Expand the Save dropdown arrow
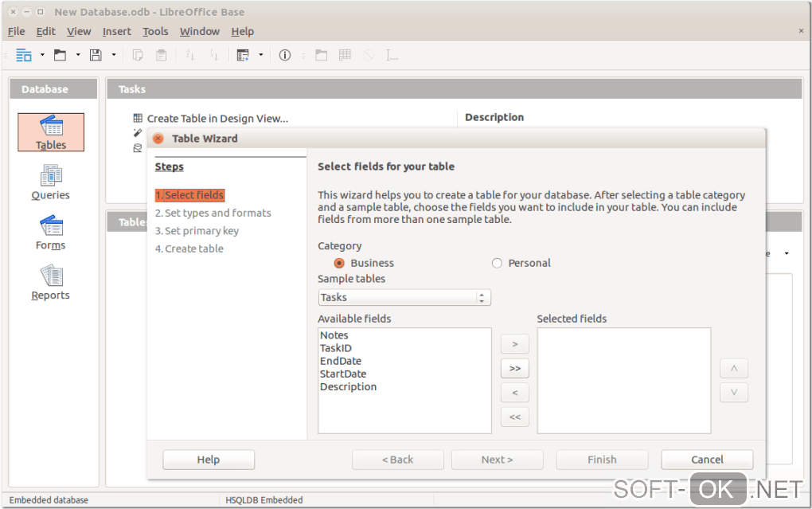 click(x=114, y=54)
